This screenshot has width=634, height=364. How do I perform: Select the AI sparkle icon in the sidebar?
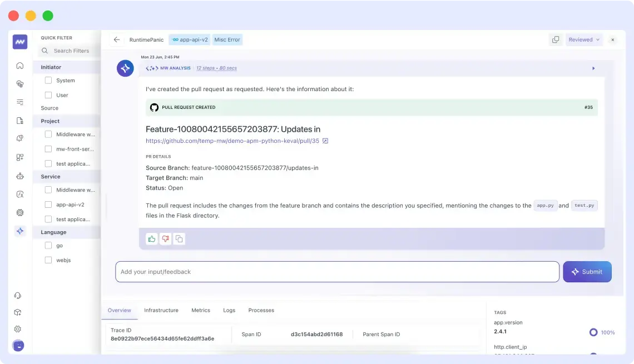pos(19,231)
